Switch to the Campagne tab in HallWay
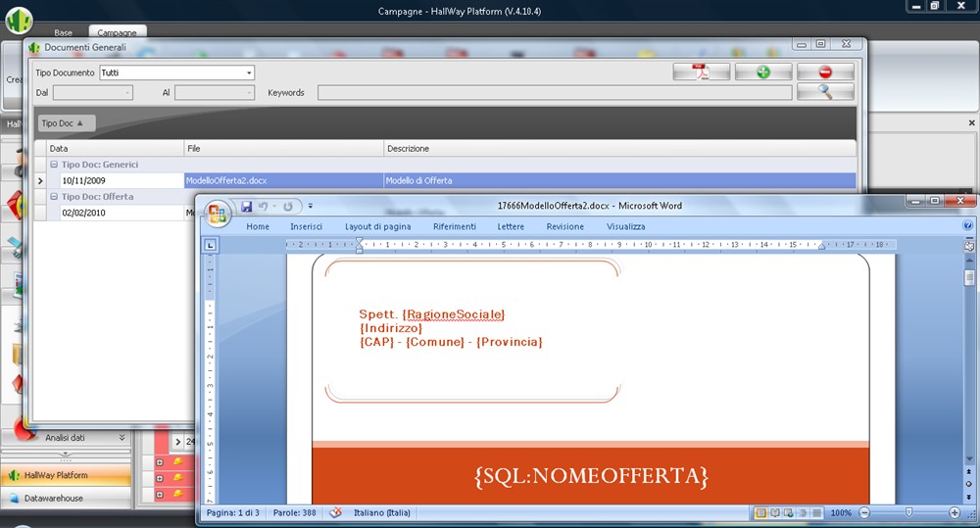This screenshot has height=528, width=980. pos(117,32)
